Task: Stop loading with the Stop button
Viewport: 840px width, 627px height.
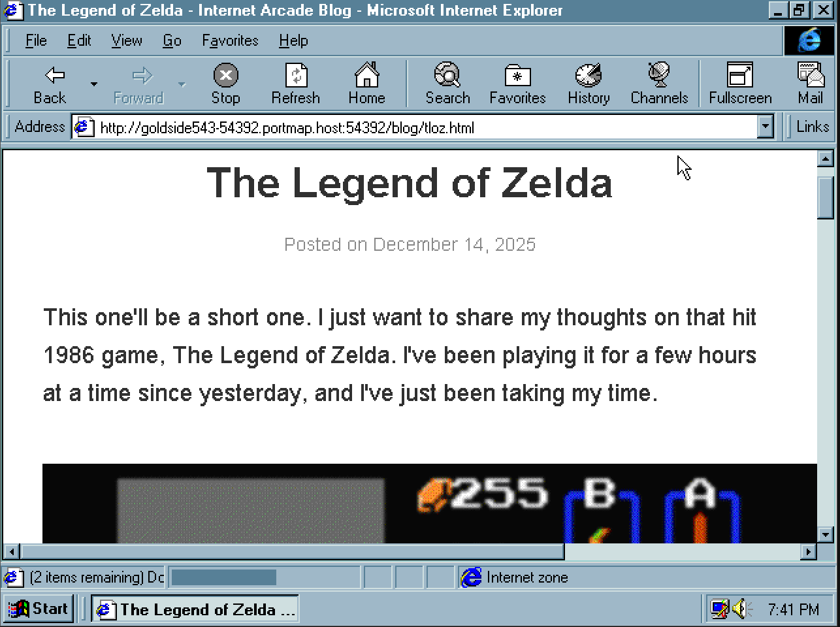Action: click(226, 84)
